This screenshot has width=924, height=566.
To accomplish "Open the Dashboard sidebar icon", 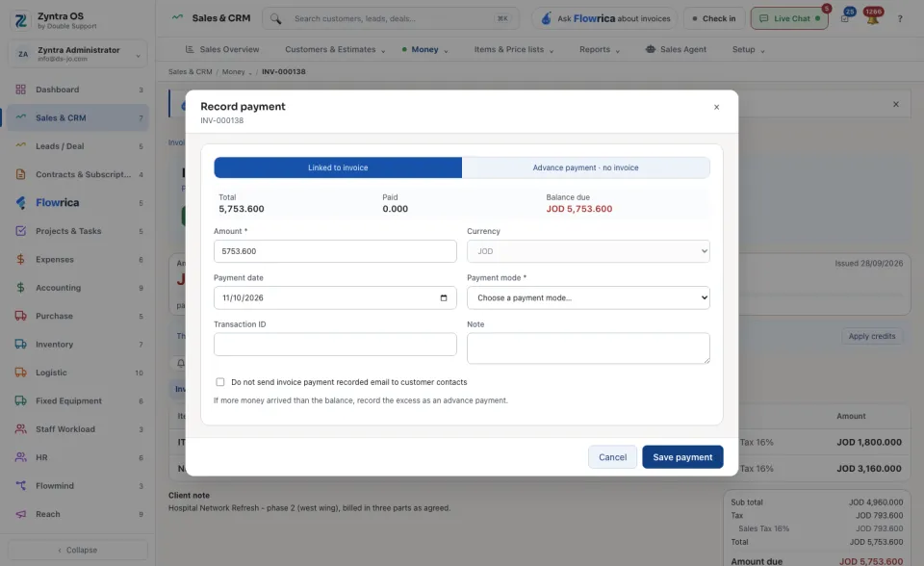I will (x=20, y=90).
